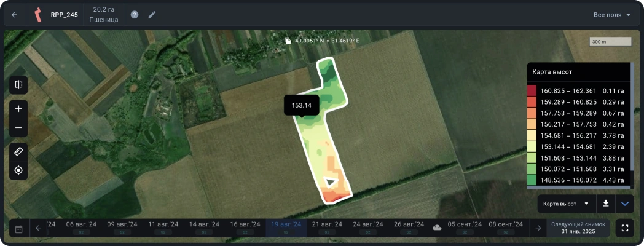Open the help question mark icon
644x246 pixels.
135,15
